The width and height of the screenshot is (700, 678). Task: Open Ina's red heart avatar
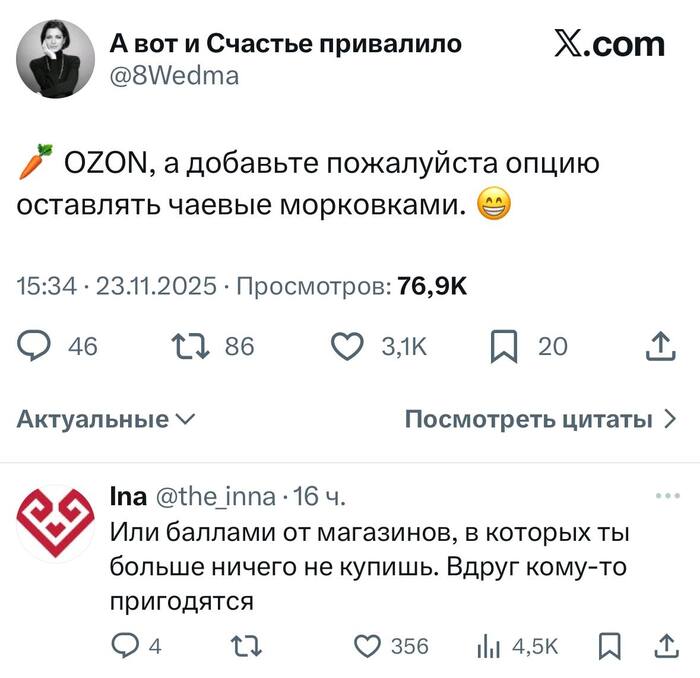coord(55,523)
